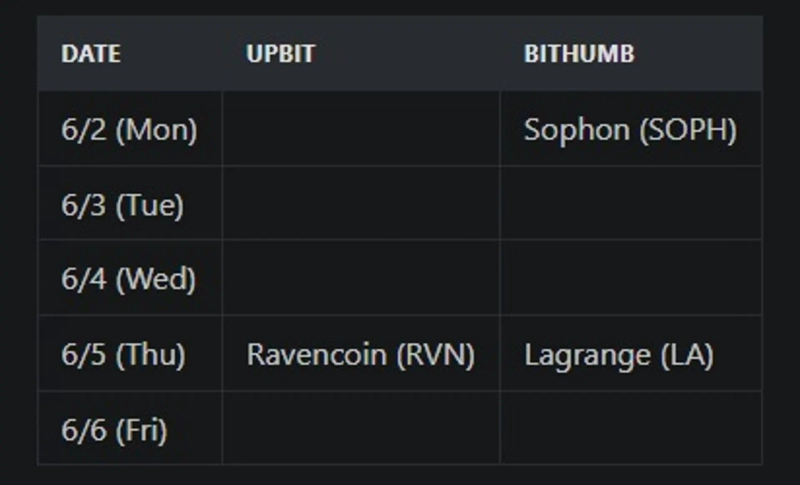Select the 6/3 (Tue) date cell

[x=122, y=205]
